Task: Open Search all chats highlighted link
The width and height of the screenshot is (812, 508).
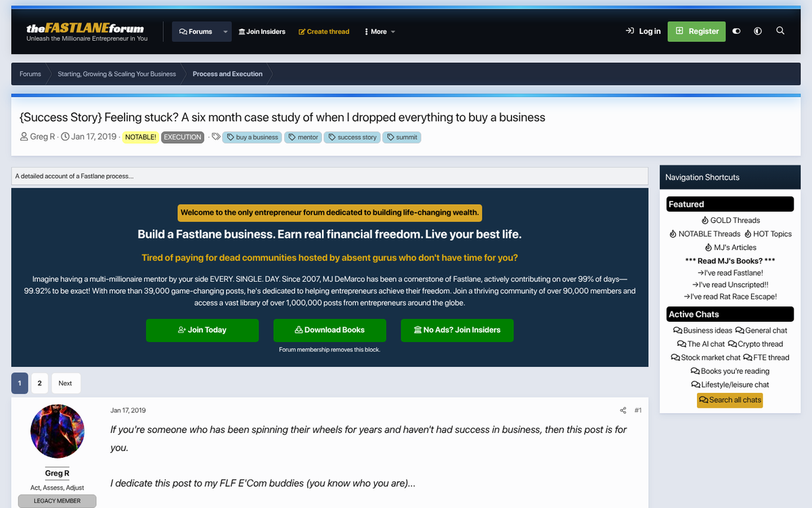Action: point(729,400)
